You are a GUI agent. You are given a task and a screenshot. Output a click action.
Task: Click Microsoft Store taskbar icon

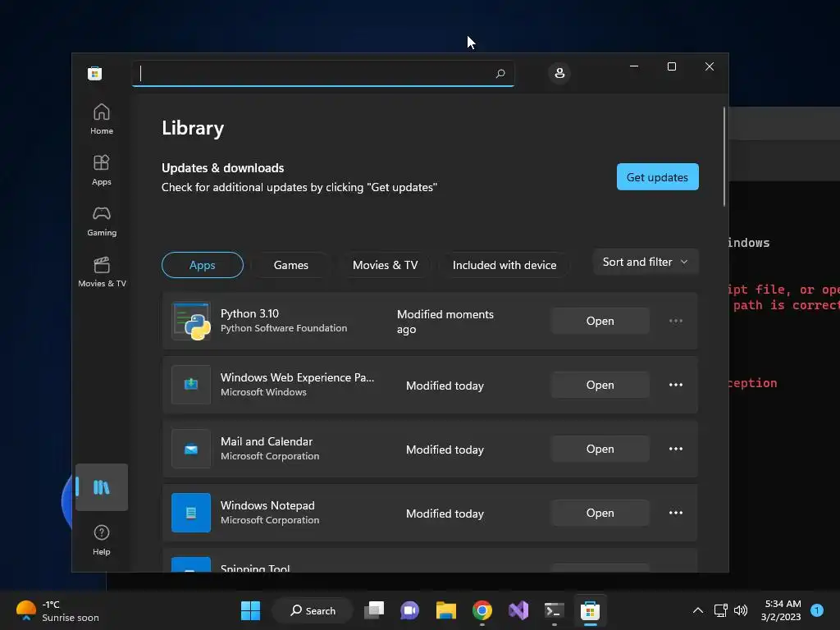point(590,610)
